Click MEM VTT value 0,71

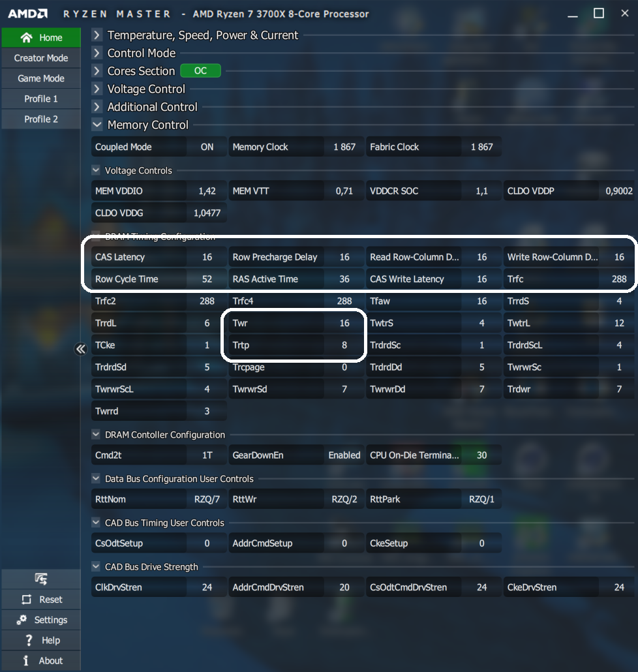344,191
